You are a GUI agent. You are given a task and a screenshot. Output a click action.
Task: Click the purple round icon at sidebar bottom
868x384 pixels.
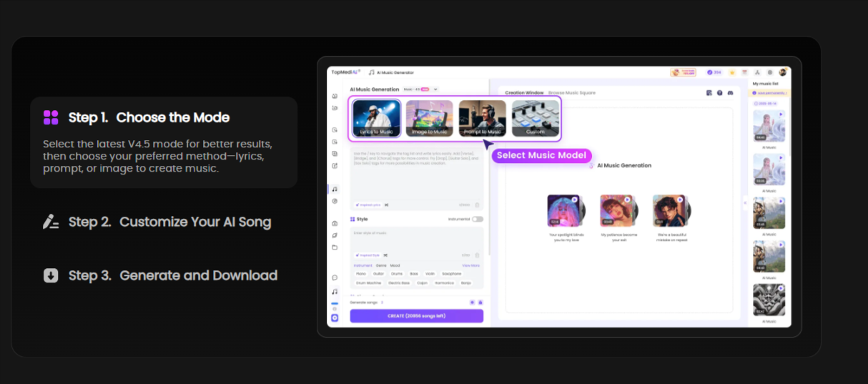coord(335,317)
